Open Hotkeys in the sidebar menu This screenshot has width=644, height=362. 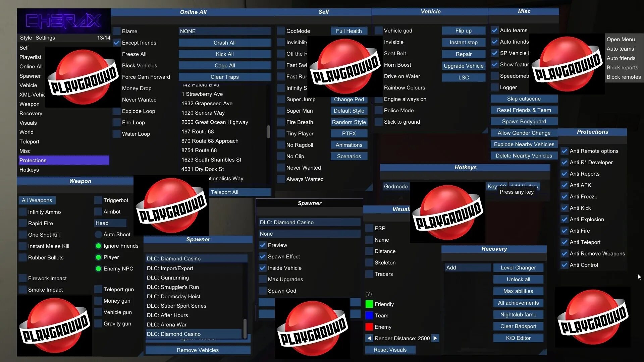click(29, 170)
